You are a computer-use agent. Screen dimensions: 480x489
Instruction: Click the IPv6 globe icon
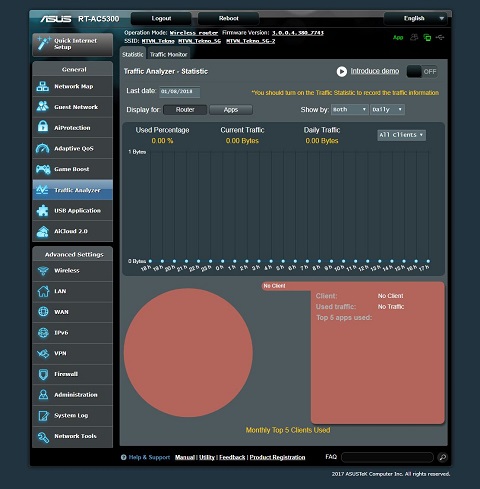[x=43, y=332]
